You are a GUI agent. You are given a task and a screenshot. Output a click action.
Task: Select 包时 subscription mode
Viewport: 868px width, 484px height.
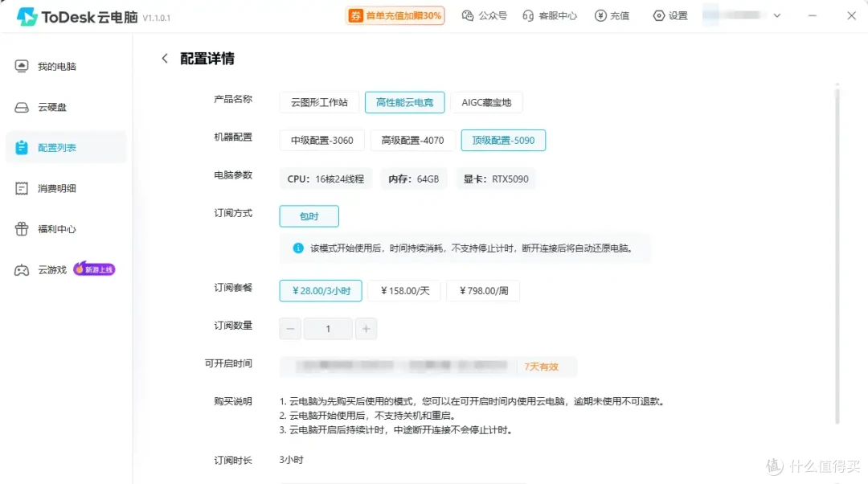coord(309,216)
